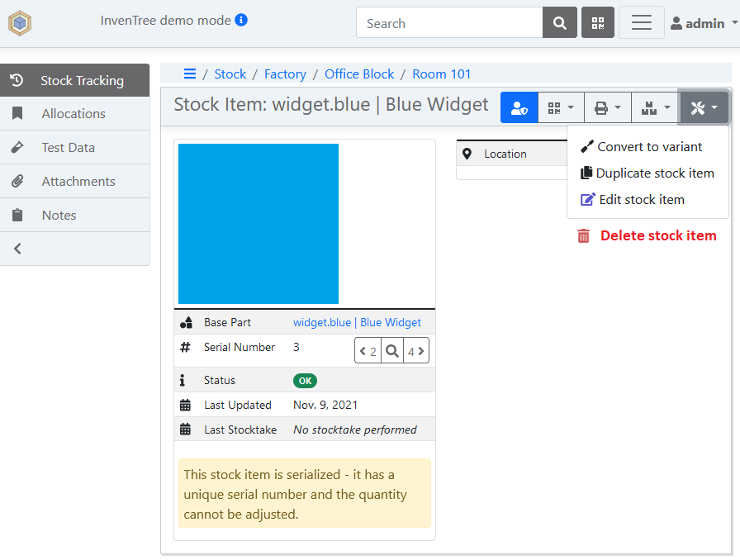Click the Last Stocktake calendar icon
This screenshot has width=740, height=560.
click(x=185, y=429)
